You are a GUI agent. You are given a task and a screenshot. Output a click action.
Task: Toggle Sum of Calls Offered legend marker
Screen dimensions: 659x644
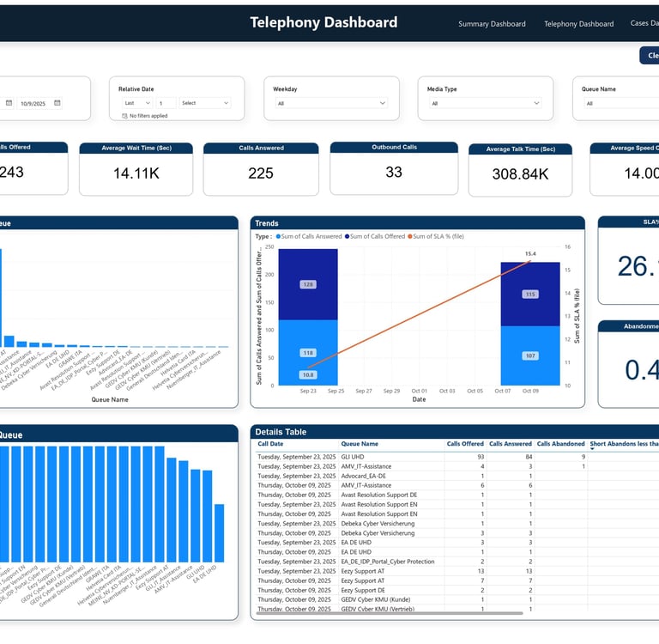(x=348, y=236)
